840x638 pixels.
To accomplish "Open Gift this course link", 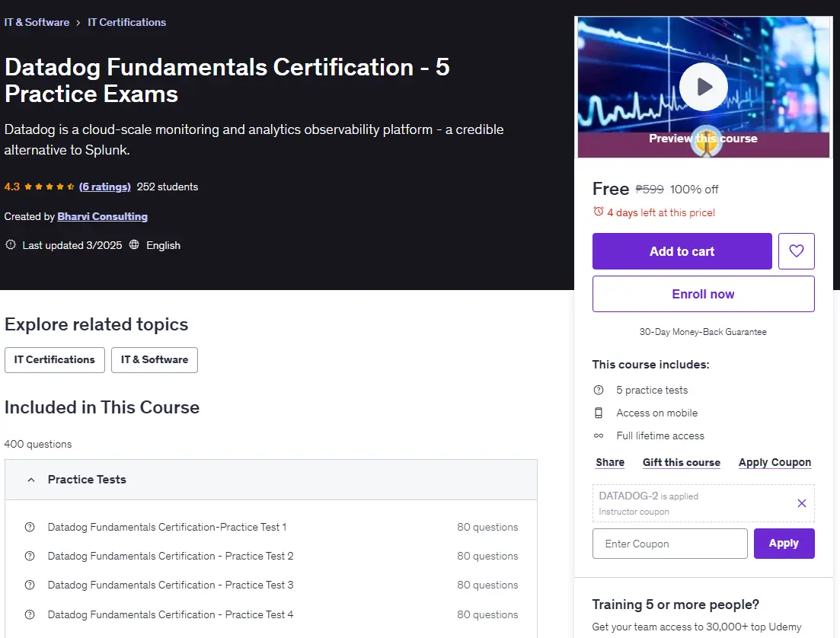I will tap(682, 462).
